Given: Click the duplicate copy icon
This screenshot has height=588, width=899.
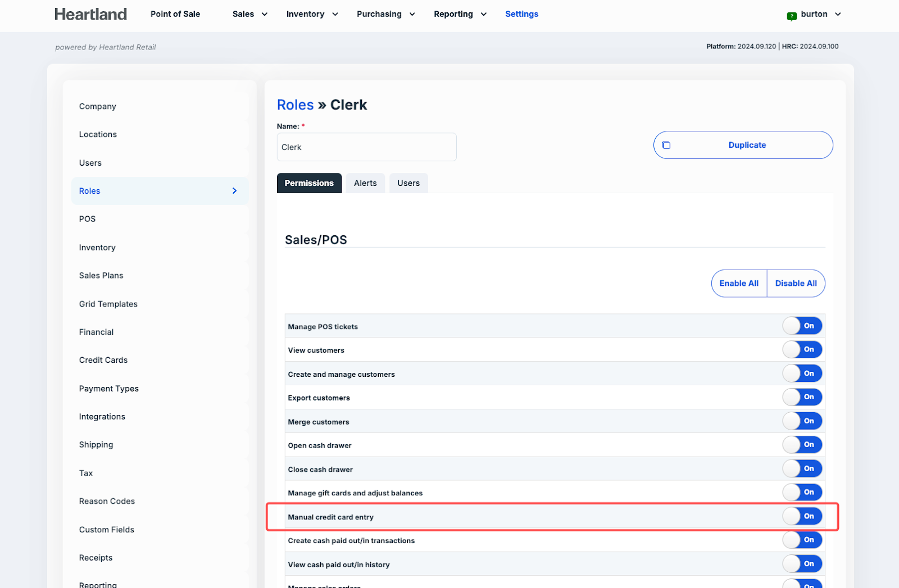Looking at the screenshot, I should tap(666, 145).
